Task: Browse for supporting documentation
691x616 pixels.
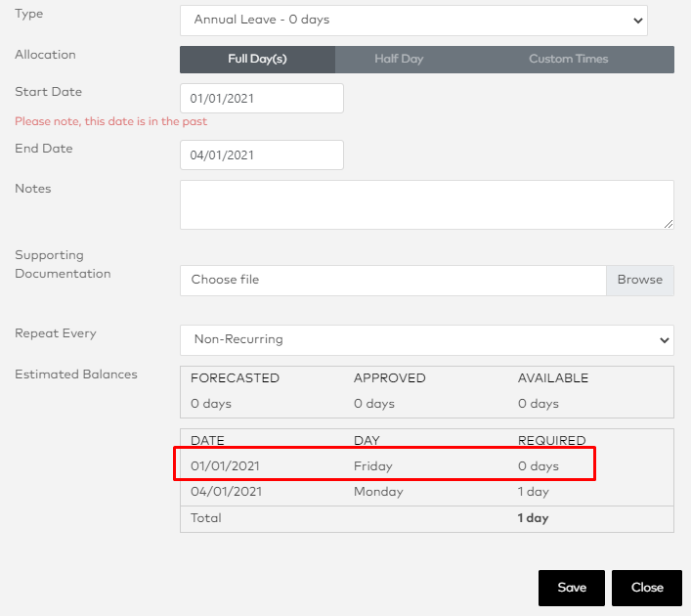Action: [x=640, y=280]
